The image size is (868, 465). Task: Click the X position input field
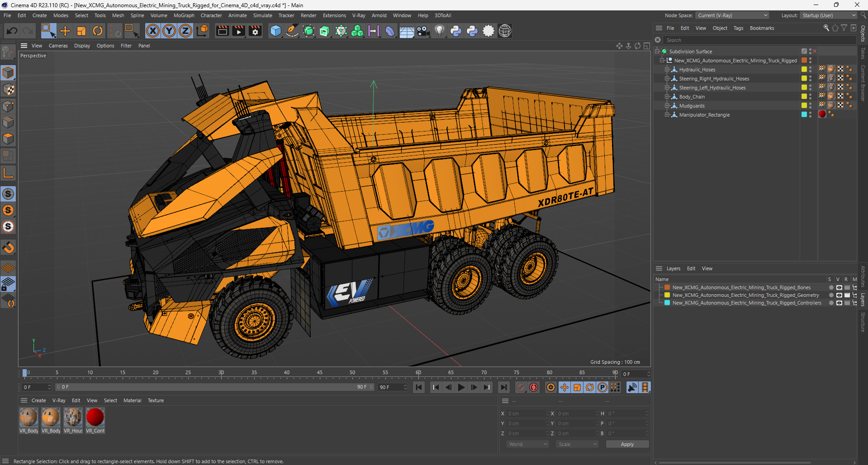tap(527, 413)
